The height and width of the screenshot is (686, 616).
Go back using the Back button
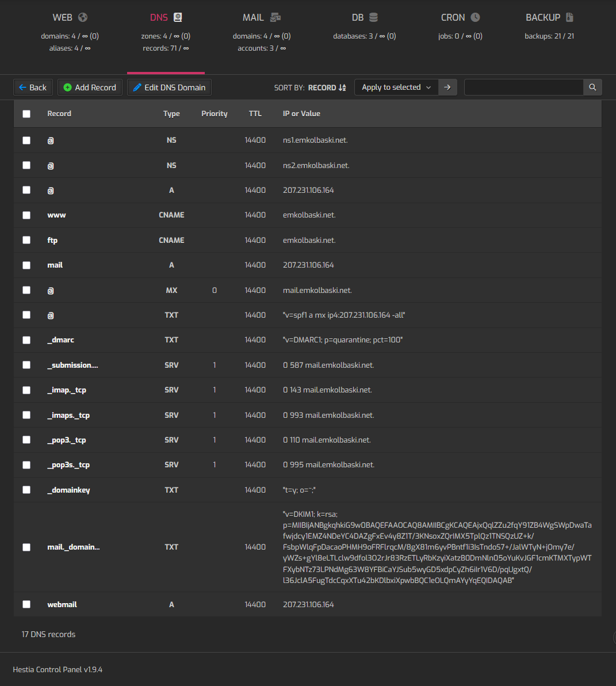(x=33, y=87)
